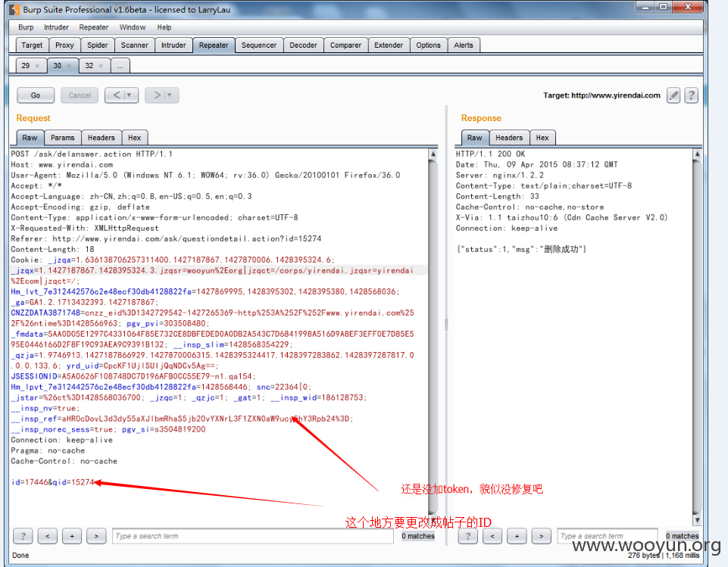Go to next response search match
The height and width of the screenshot is (567, 728).
(x=542, y=536)
